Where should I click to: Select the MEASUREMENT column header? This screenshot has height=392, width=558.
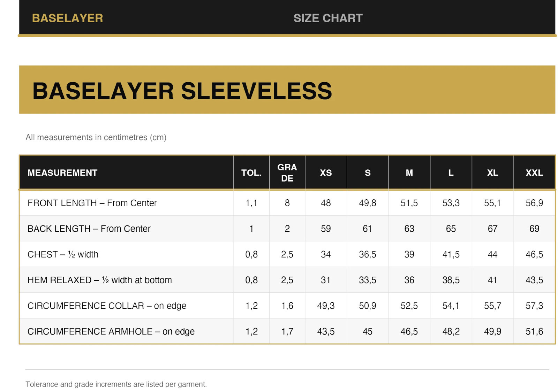click(x=62, y=173)
